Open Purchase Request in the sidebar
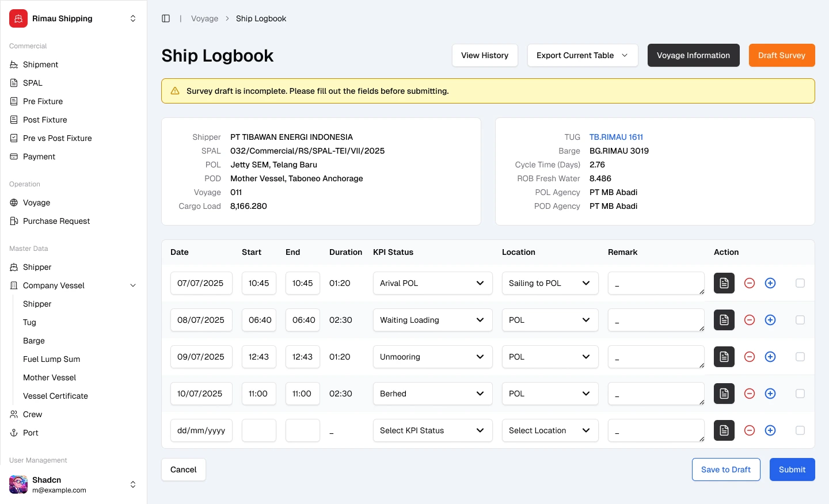The width and height of the screenshot is (829, 504). coord(56,221)
